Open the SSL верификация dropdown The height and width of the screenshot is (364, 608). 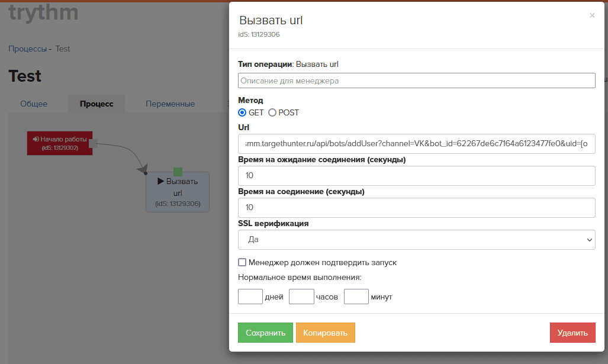[416, 240]
